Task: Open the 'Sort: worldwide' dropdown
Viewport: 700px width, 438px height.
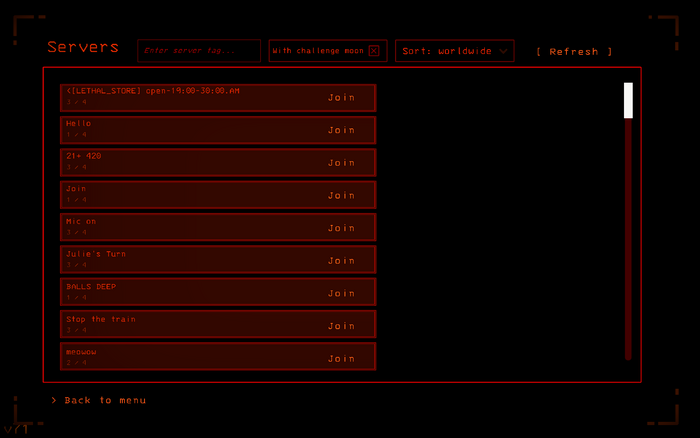Action: (x=455, y=51)
